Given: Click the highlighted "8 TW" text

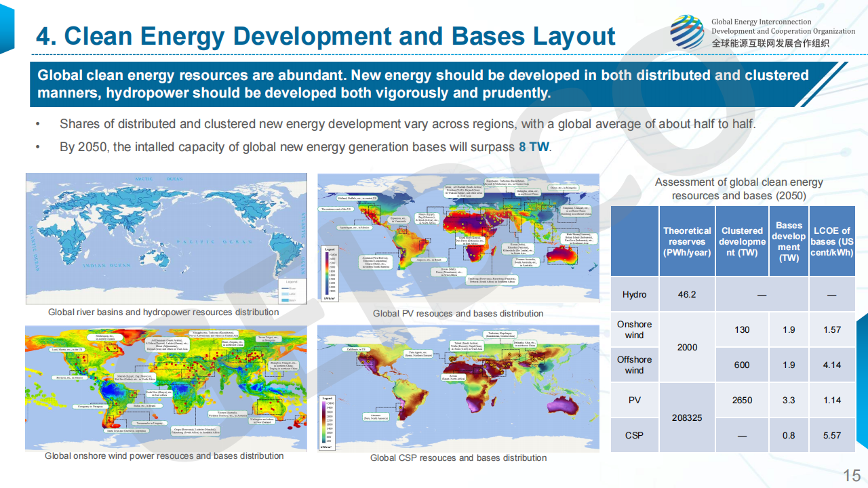Looking at the screenshot, I should (x=534, y=146).
